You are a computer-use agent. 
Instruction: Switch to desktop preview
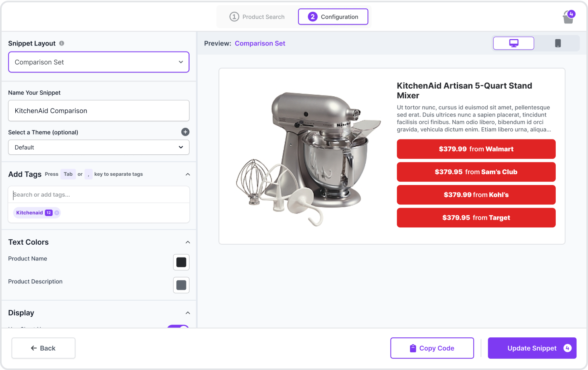tap(513, 43)
